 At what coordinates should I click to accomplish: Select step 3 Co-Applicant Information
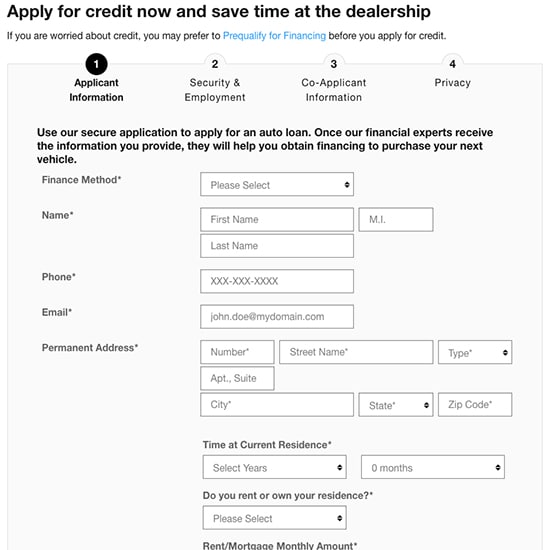click(334, 64)
